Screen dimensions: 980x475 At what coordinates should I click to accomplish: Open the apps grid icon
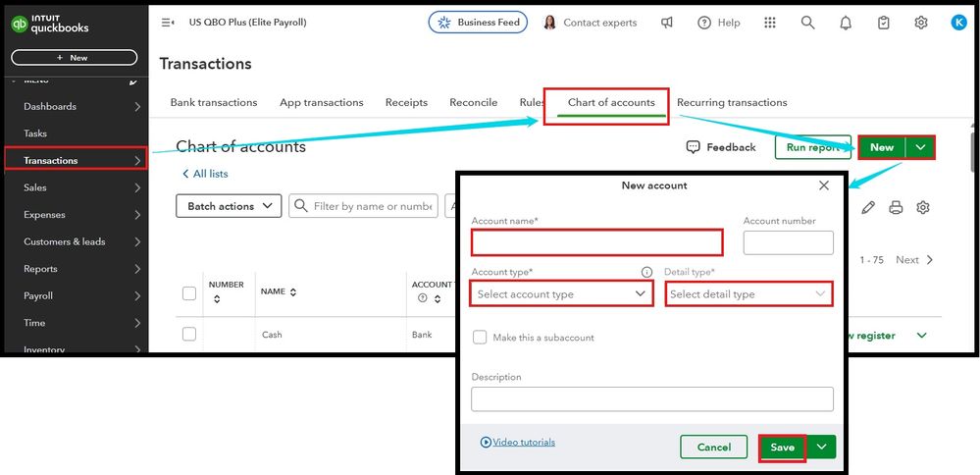click(x=770, y=23)
